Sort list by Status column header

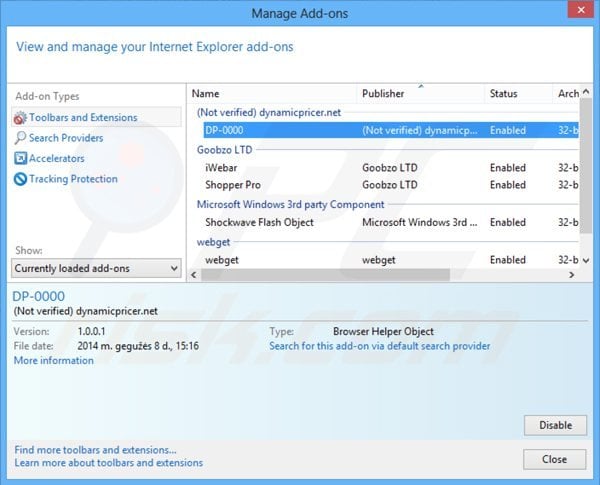coord(518,93)
